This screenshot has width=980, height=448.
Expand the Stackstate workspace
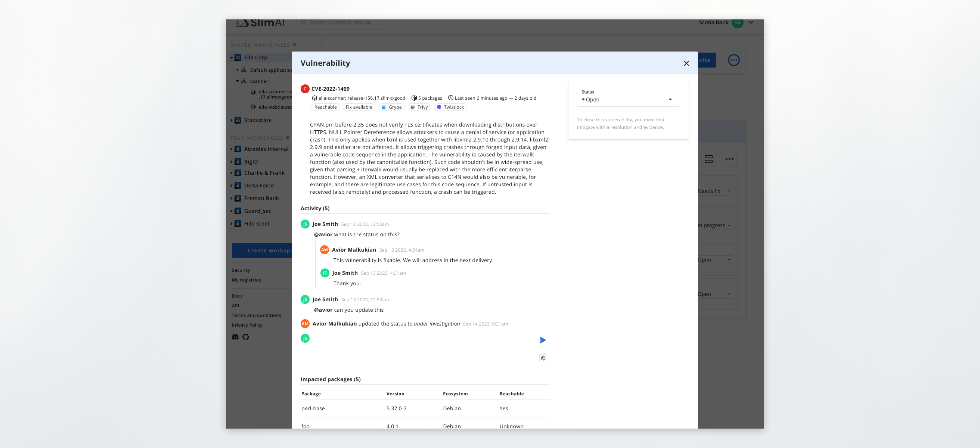[x=231, y=120]
